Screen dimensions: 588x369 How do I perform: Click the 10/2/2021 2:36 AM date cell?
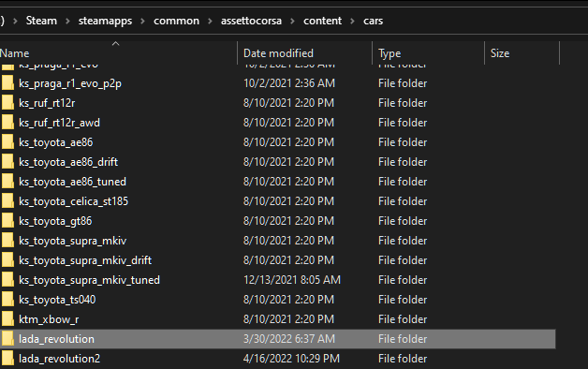(x=289, y=82)
